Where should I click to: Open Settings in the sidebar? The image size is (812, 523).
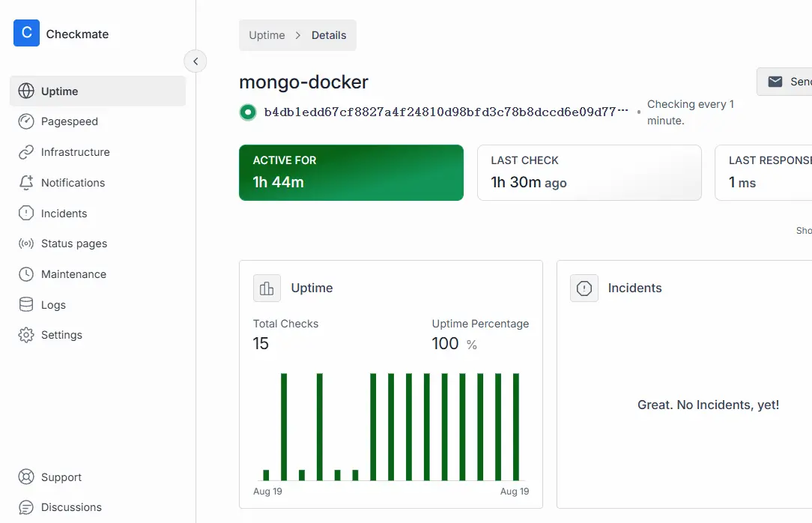[x=61, y=335]
